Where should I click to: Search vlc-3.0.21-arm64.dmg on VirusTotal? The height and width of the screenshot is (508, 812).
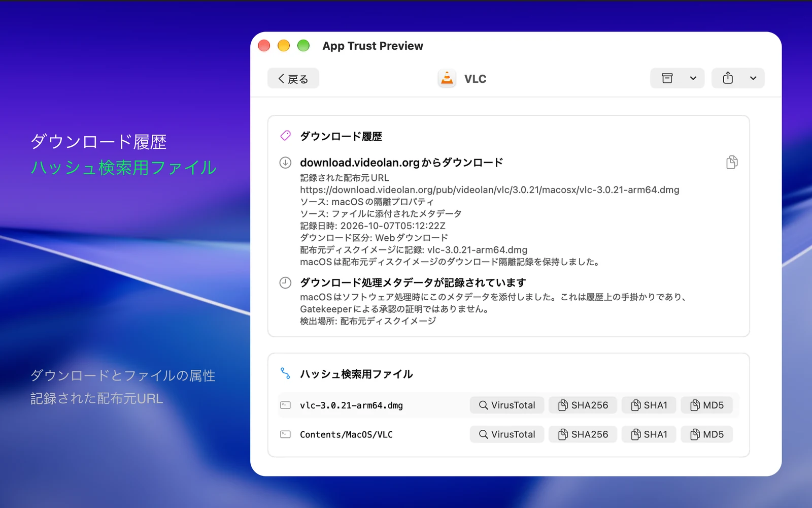pos(507,405)
